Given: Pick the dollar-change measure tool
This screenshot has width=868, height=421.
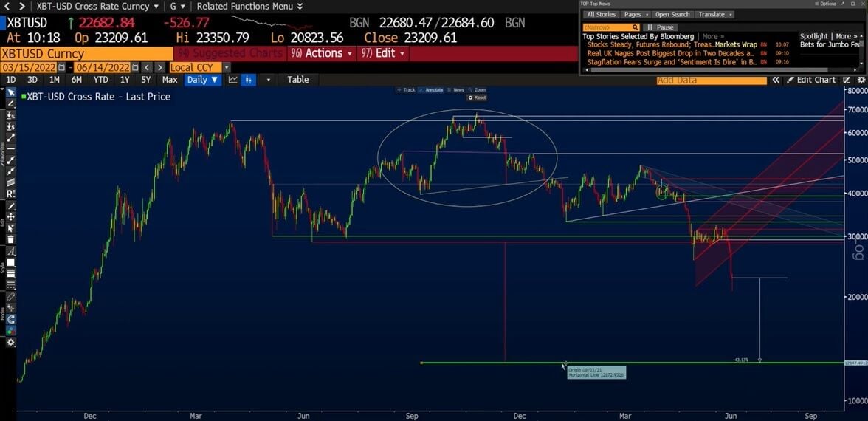Looking at the screenshot, I should point(11,127).
